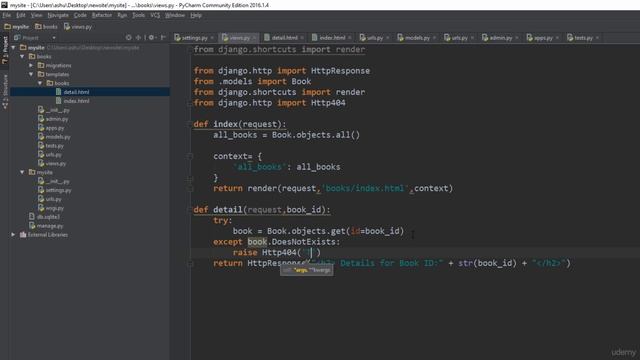
Task: Open the Project panel settings gear
Action: 151,38
